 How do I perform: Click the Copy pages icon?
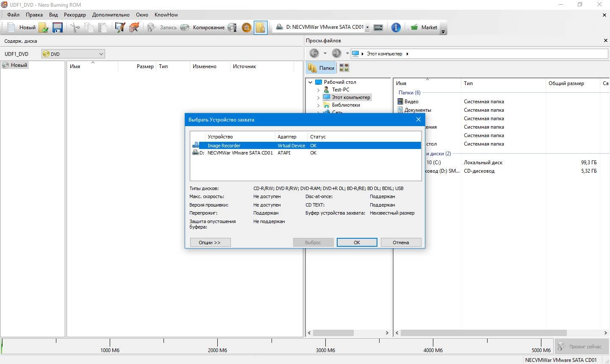tap(89, 28)
